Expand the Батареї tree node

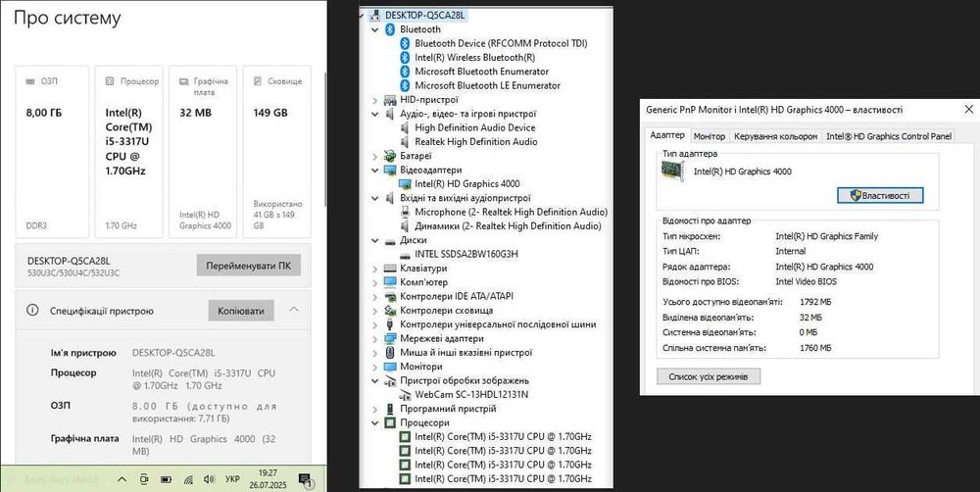[374, 156]
